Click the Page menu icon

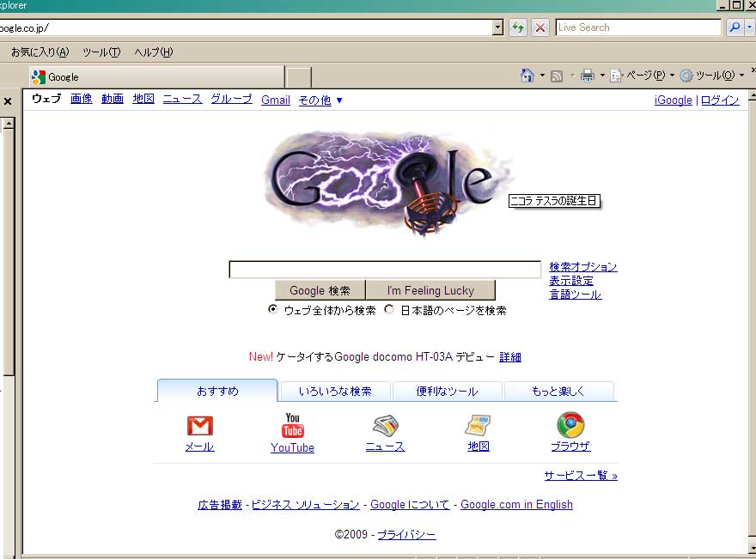617,76
